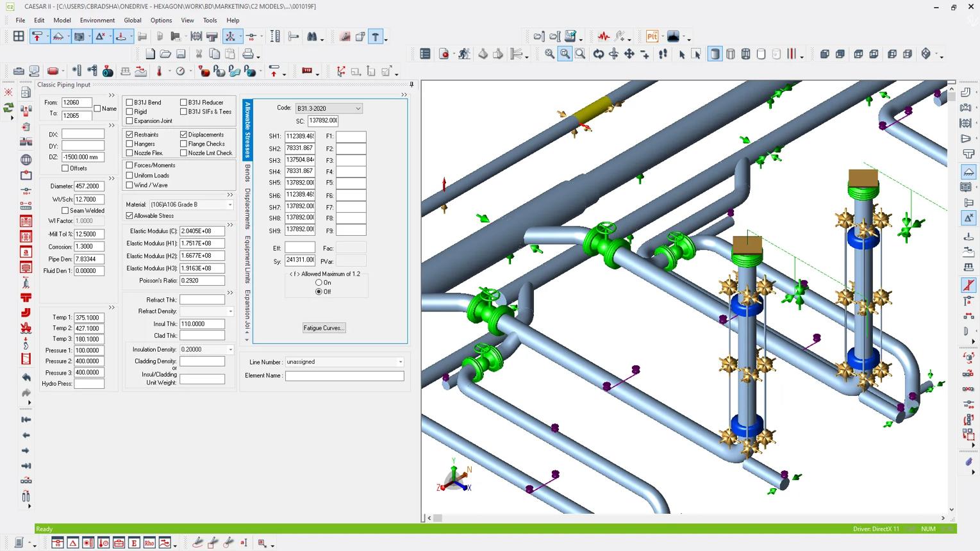
Task: Expand the chevron above the From/To fields
Action: 112,95
